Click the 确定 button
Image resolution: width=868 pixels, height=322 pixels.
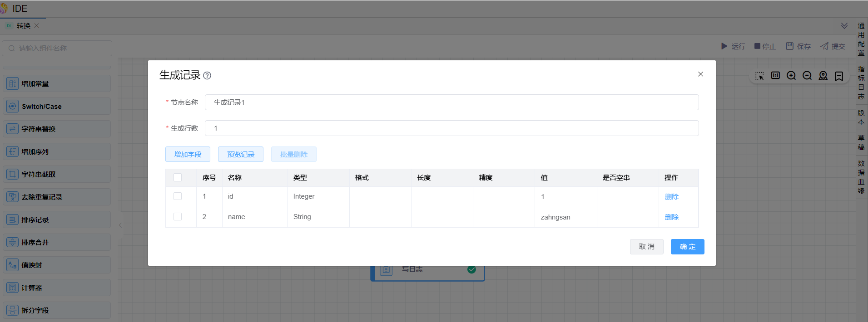[687, 247]
